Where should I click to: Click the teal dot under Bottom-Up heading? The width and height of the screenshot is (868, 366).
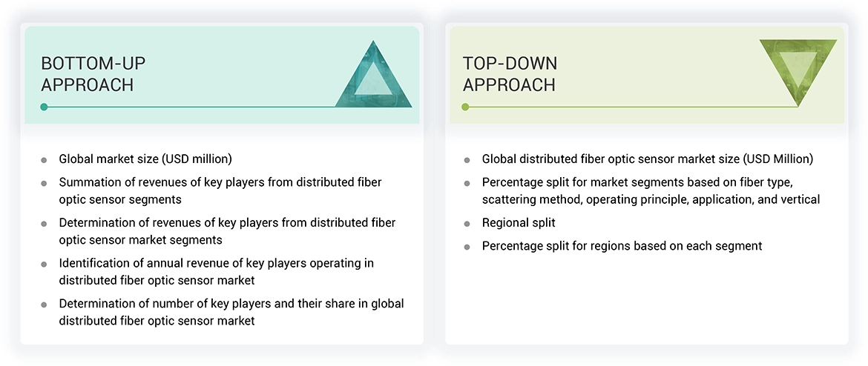pos(45,107)
